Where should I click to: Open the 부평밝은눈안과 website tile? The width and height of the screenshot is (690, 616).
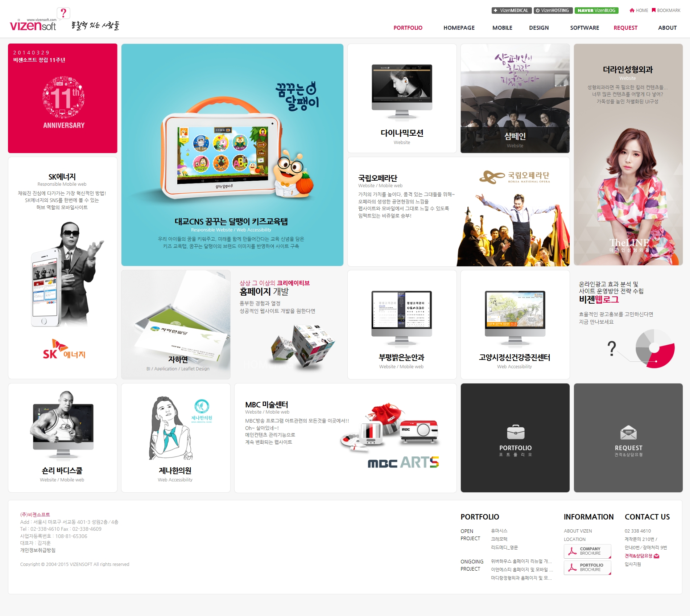pyautogui.click(x=402, y=325)
